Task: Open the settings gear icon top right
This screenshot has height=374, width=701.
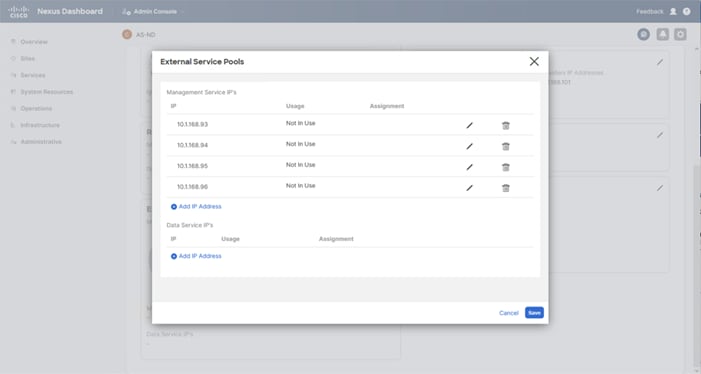Action: [680, 34]
